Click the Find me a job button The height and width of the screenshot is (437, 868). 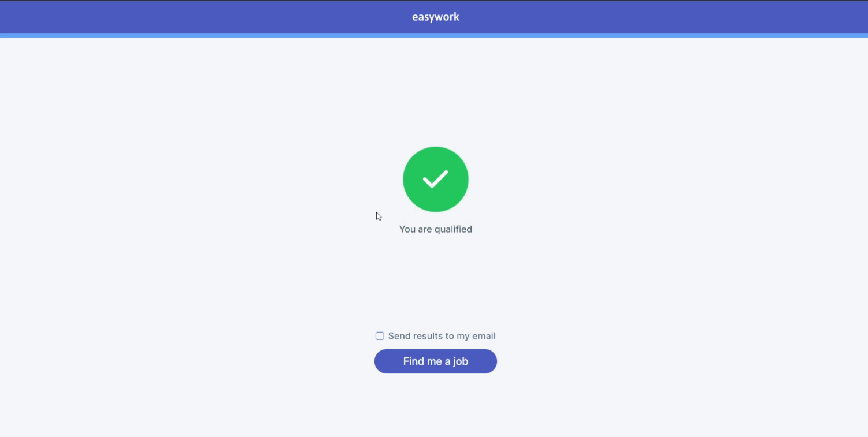(436, 361)
